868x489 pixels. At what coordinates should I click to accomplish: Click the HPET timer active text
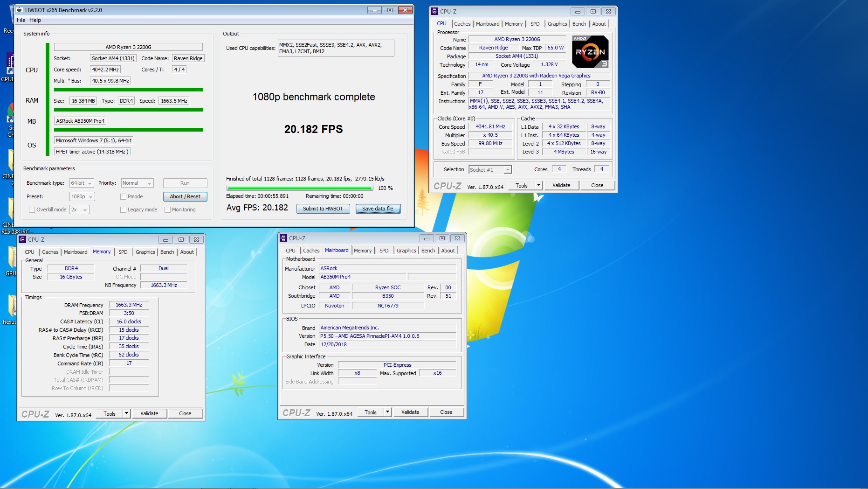click(x=92, y=152)
